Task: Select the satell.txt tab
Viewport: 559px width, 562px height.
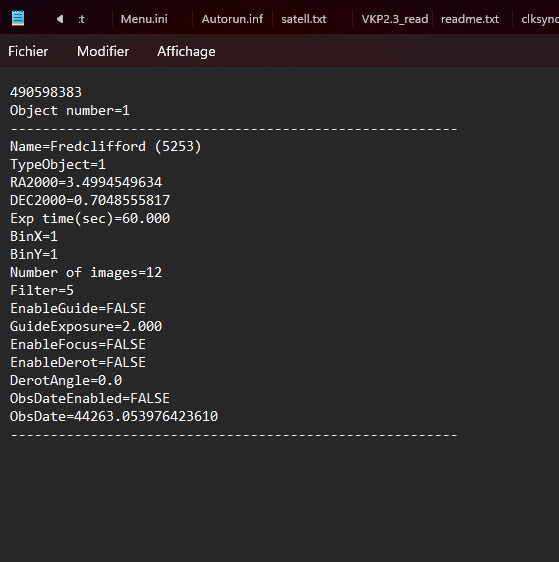Action: click(x=304, y=19)
